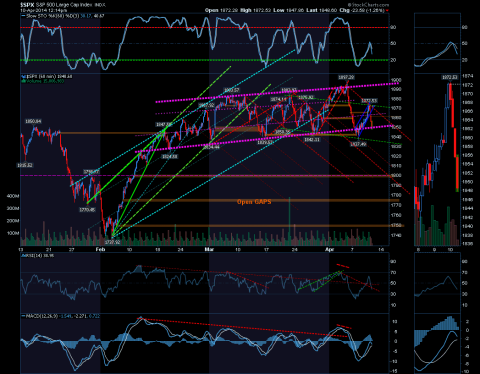Click the 1837.49 April low label
This screenshot has height=374, width=480.
358,144
